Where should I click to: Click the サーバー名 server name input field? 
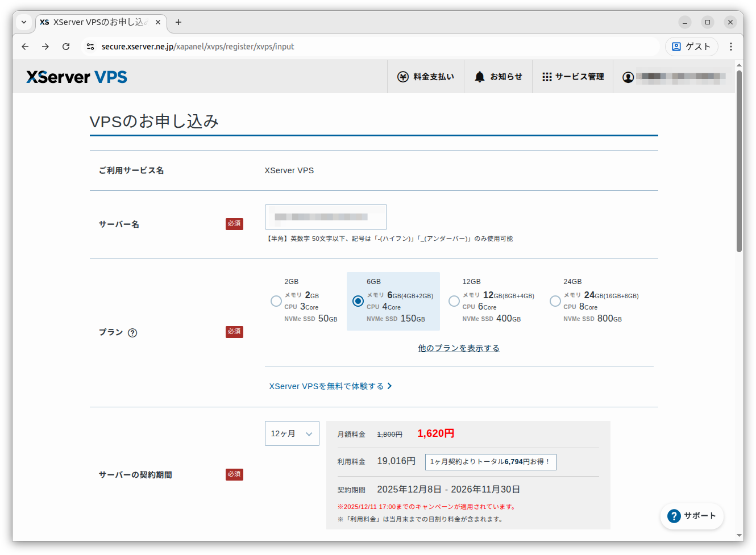click(x=326, y=217)
